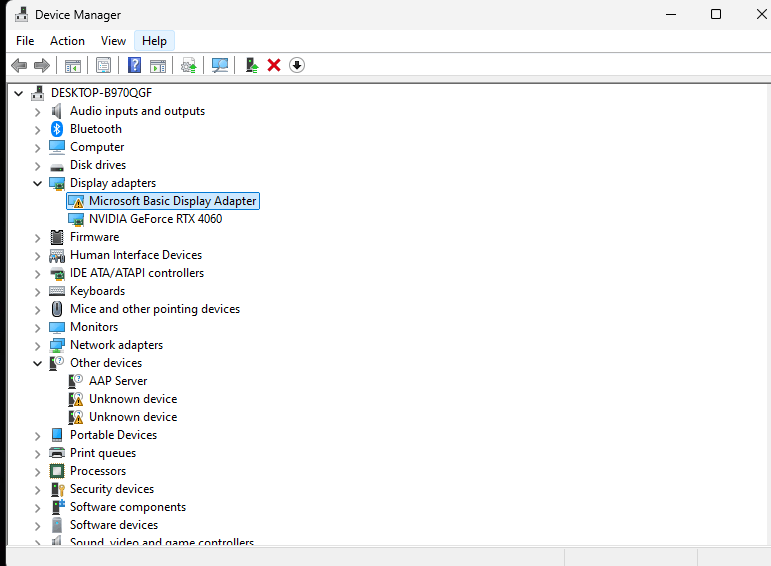Click the Update device driver icon
Viewport: 771px width, 566px height.
tap(188, 65)
